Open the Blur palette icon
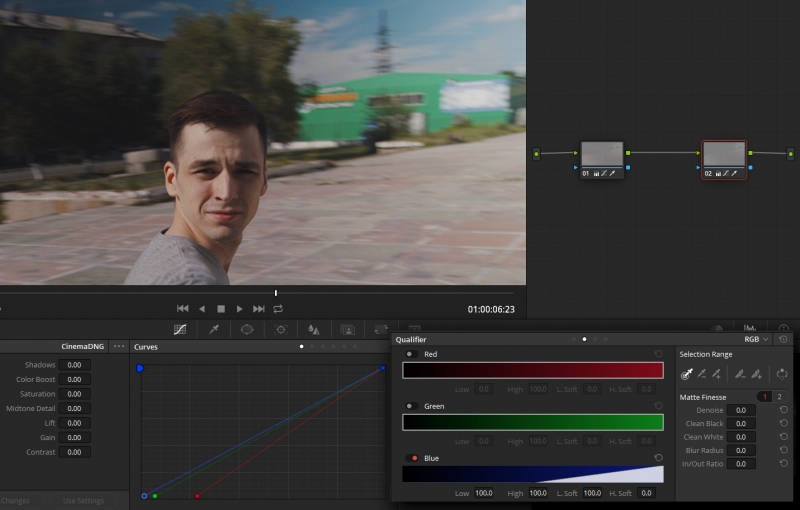800x510 pixels. (x=314, y=329)
